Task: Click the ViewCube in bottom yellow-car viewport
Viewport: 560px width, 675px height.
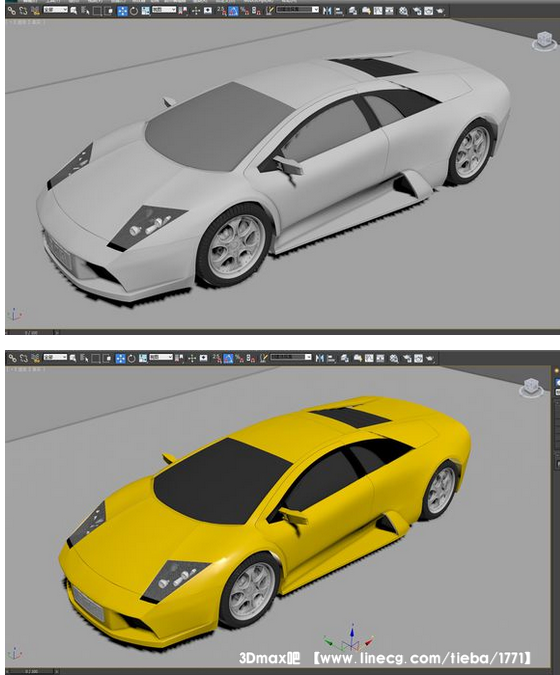Action: pyautogui.click(x=531, y=387)
